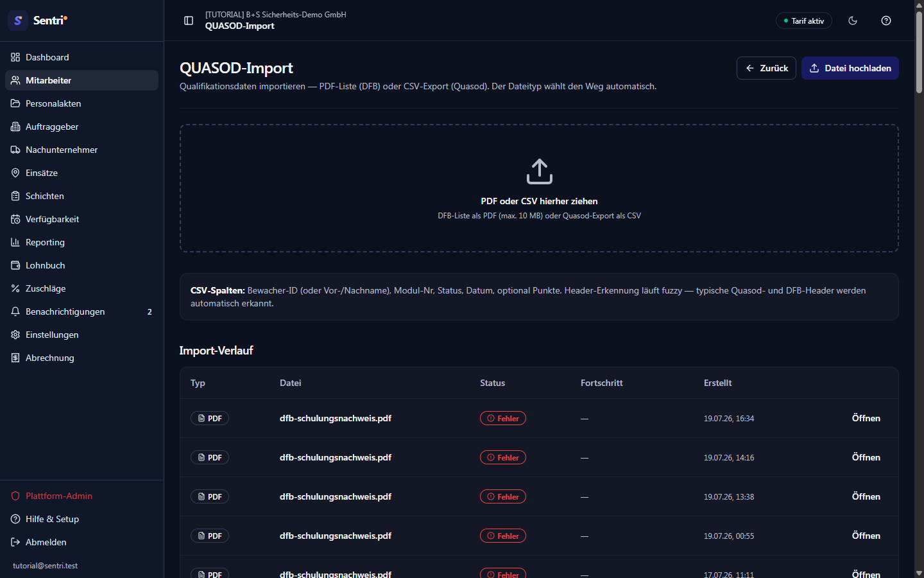Click the upload arrow in drop zone
The image size is (924, 578).
tap(540, 171)
